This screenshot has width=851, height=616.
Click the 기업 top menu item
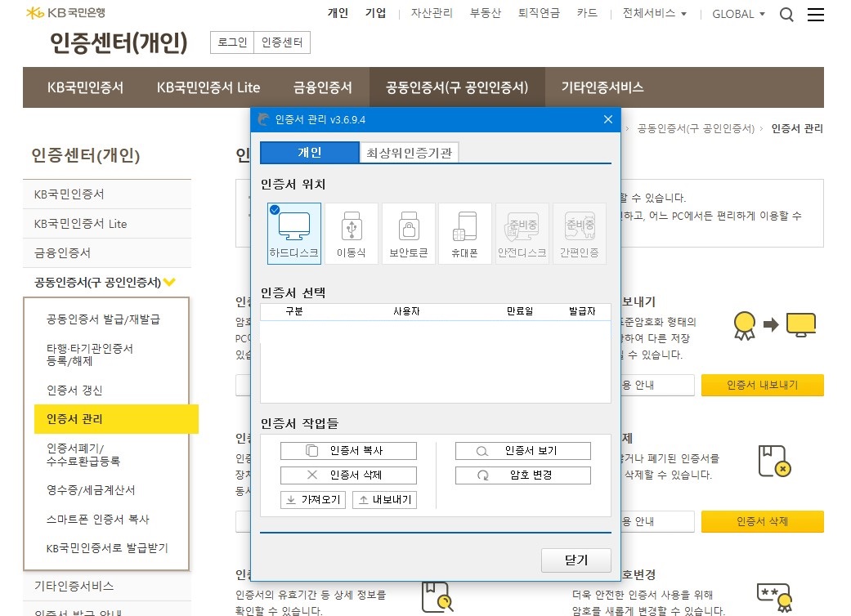375,13
